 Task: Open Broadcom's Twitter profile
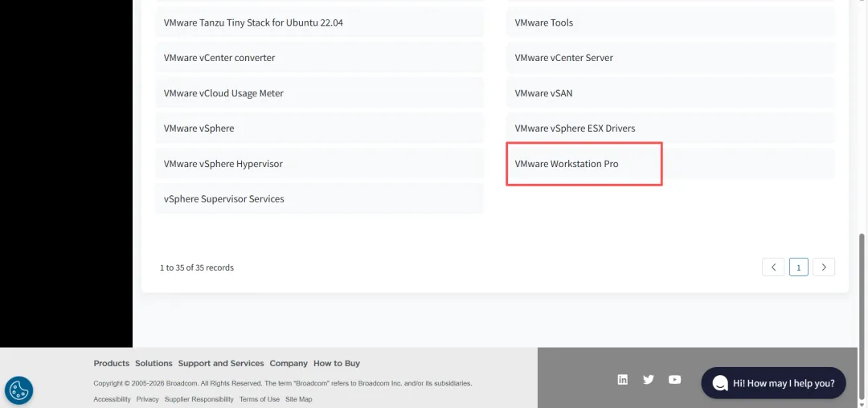point(649,379)
